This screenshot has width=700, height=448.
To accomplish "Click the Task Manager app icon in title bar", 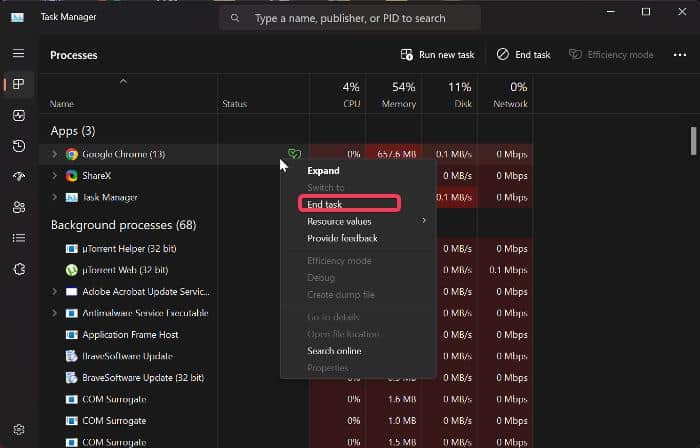I will [17, 17].
